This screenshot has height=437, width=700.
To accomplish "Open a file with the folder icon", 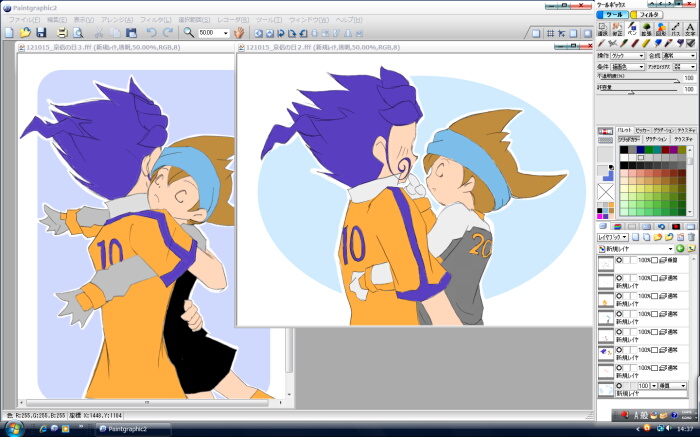I will coord(25,33).
